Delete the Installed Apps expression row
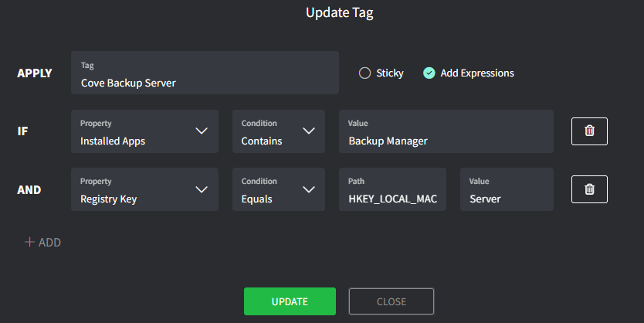Image resolution: width=644 pixels, height=323 pixels. tap(589, 131)
